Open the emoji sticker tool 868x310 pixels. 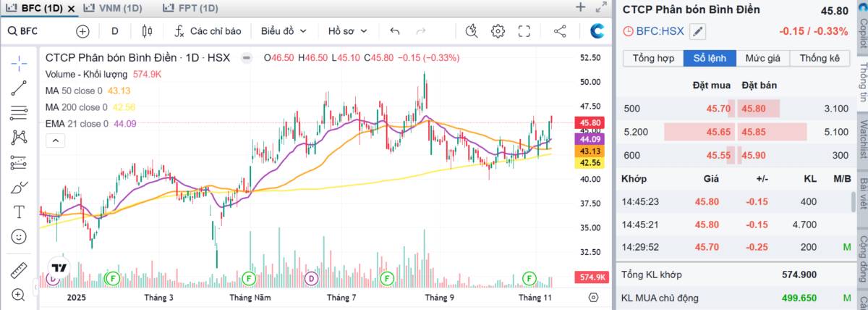coord(19,236)
